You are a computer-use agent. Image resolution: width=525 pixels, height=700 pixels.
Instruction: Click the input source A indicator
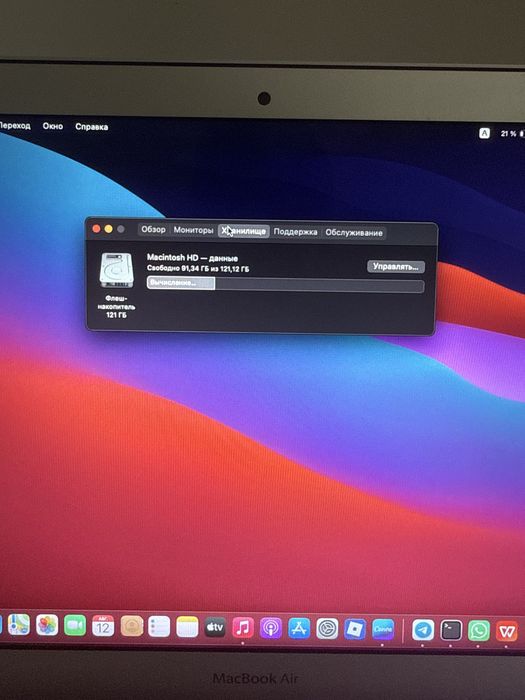484,133
